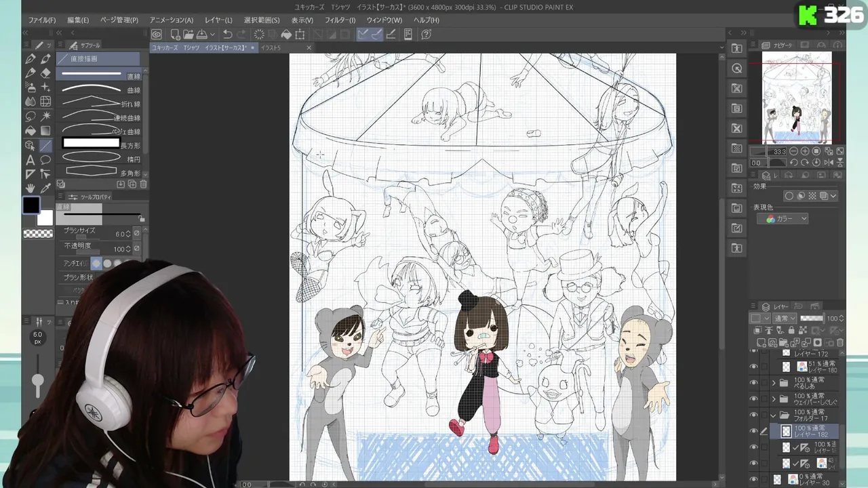Screen dimensions: 868x488
Task: Hide the ウェイバー folder layer
Action: click(x=753, y=399)
